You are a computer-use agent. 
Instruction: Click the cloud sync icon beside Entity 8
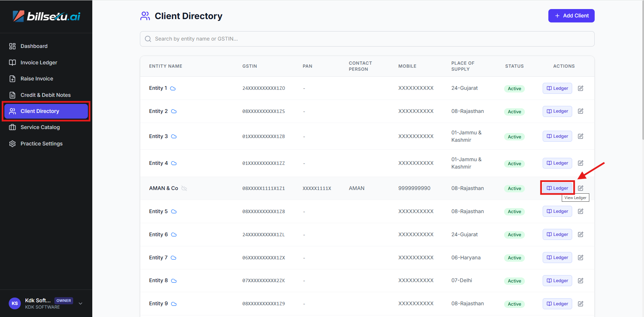pyautogui.click(x=174, y=281)
